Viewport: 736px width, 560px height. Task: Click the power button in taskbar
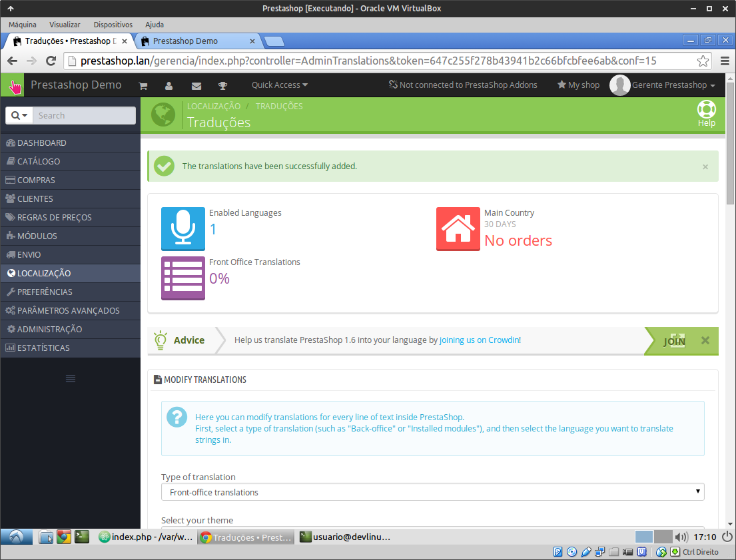(x=727, y=537)
